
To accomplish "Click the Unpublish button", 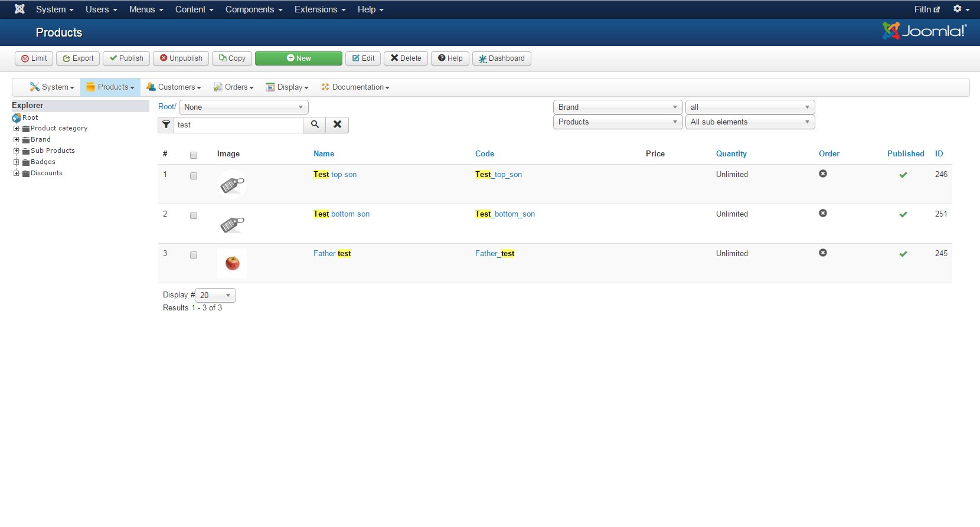I will tap(181, 58).
